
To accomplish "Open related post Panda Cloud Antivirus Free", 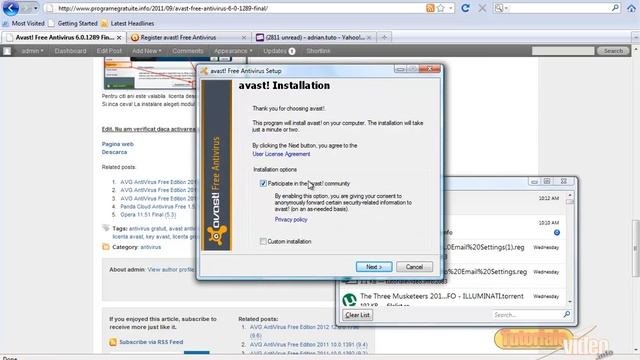I will click(158, 207).
